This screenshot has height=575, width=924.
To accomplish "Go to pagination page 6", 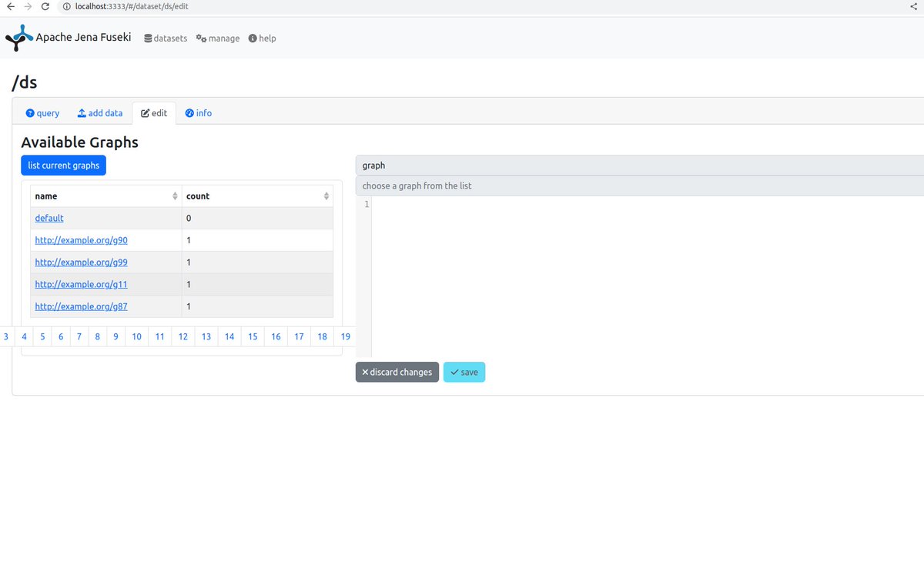I will [61, 336].
